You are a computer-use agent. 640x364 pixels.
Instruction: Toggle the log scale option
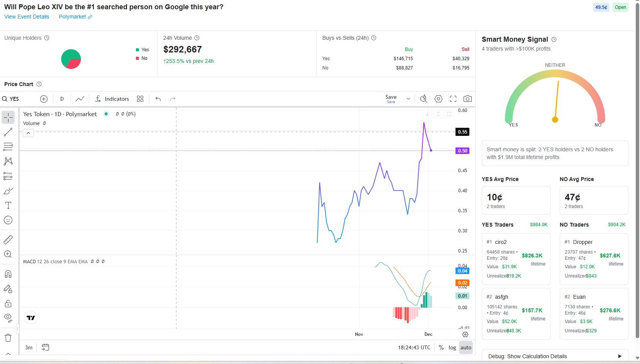pyautogui.click(x=452, y=347)
